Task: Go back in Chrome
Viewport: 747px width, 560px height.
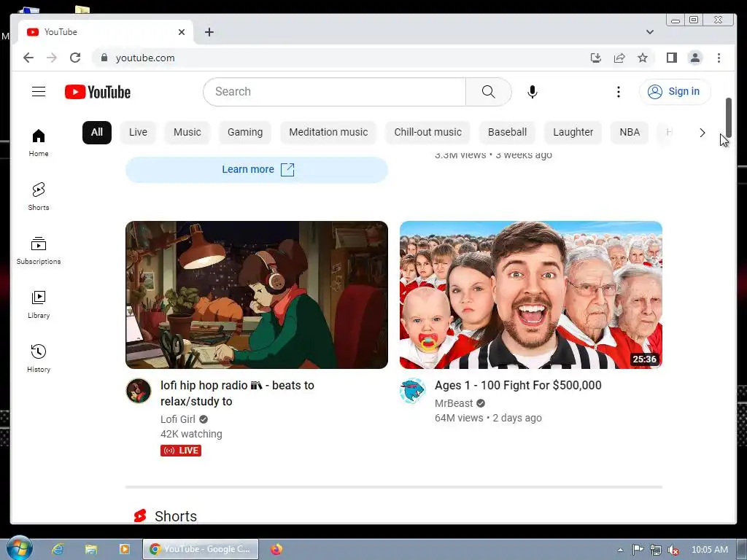Action: 28,58
